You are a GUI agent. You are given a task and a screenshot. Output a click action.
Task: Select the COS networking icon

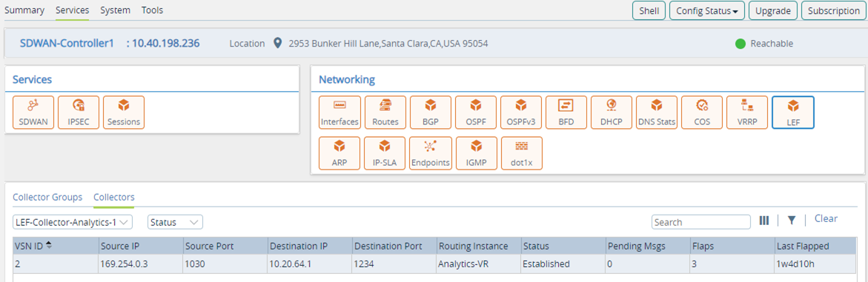click(x=702, y=113)
